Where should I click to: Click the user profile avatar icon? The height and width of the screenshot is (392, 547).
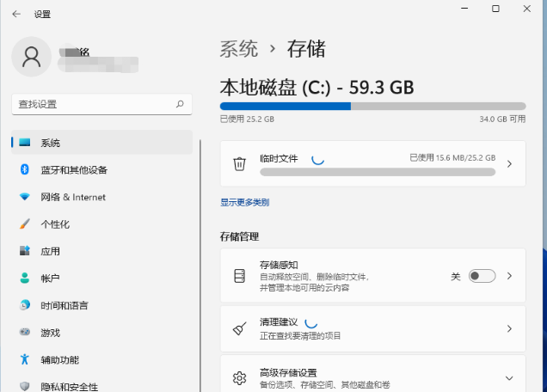(32, 56)
